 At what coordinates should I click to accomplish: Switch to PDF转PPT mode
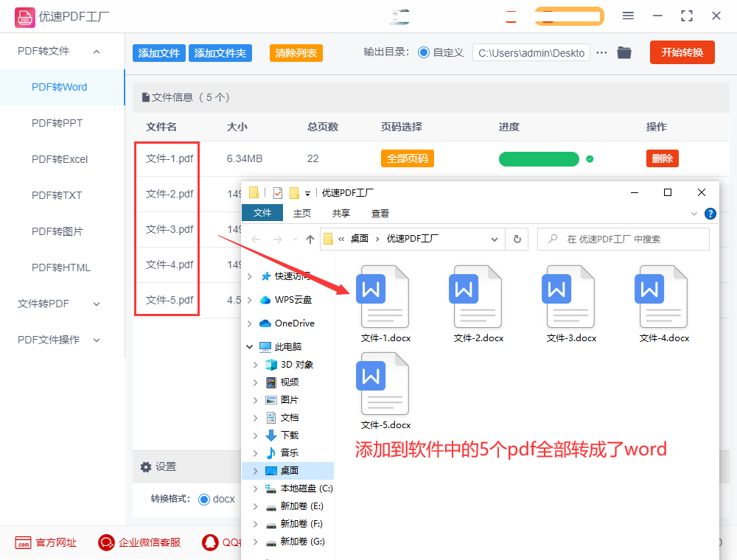[x=57, y=123]
